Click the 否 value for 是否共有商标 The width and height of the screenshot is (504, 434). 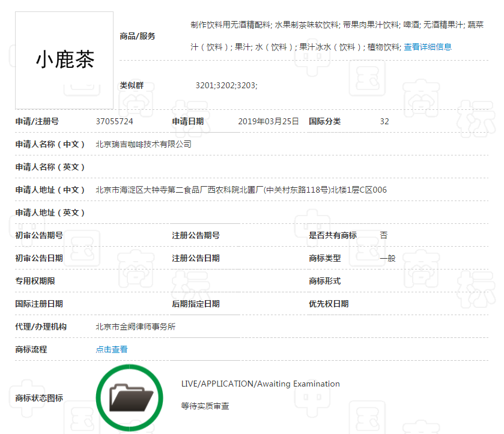pos(383,235)
